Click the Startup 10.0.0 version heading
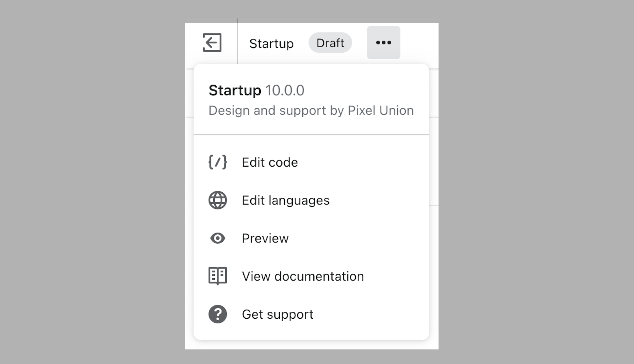Image resolution: width=634 pixels, height=364 pixels. click(x=257, y=90)
